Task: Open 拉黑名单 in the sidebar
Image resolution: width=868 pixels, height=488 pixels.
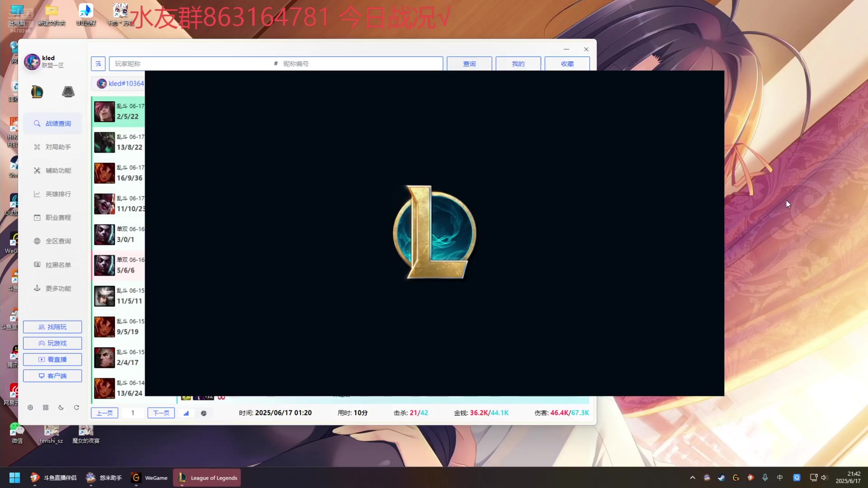Action: (52, 265)
